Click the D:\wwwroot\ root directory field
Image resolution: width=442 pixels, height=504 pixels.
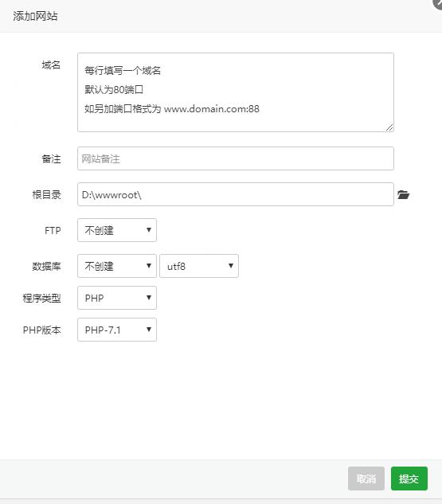point(236,194)
